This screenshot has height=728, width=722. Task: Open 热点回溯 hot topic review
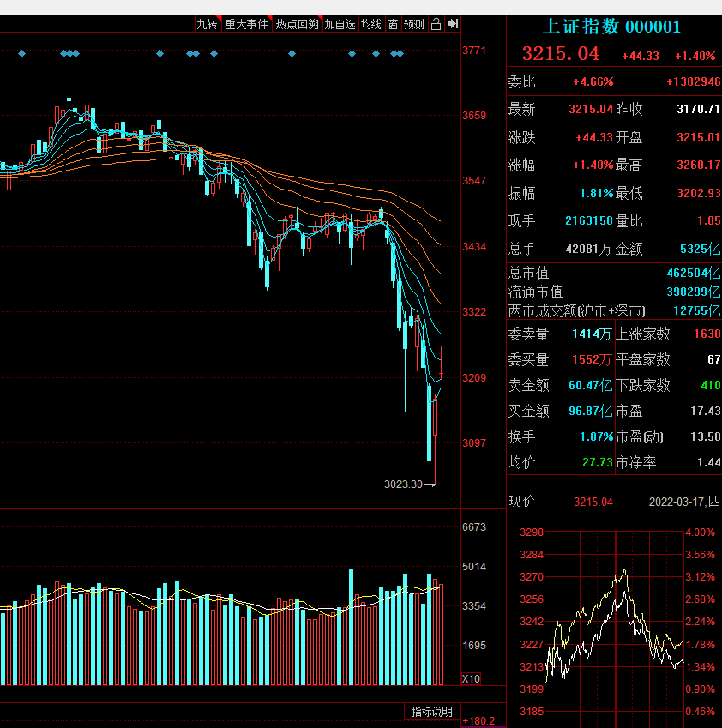pyautogui.click(x=298, y=24)
